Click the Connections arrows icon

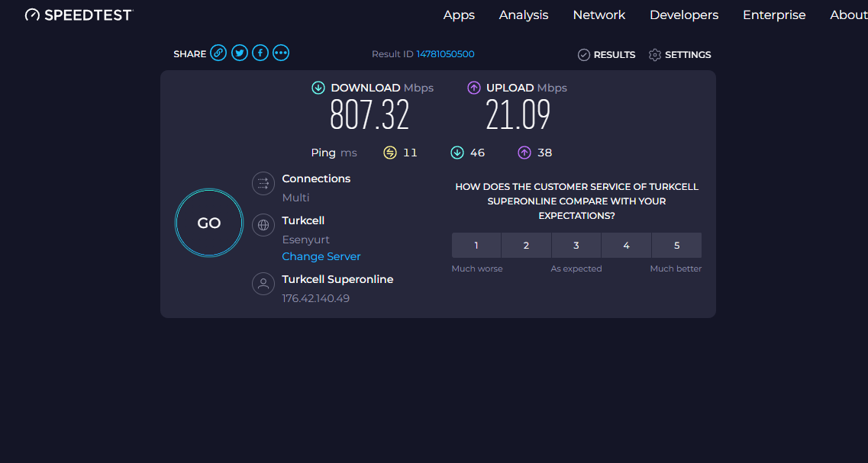click(263, 183)
